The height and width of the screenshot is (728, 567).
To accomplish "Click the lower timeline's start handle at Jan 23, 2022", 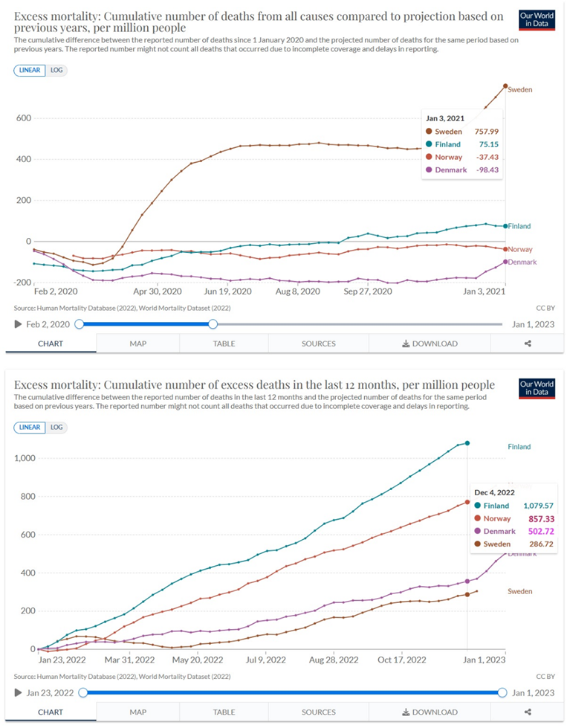I will (83, 693).
